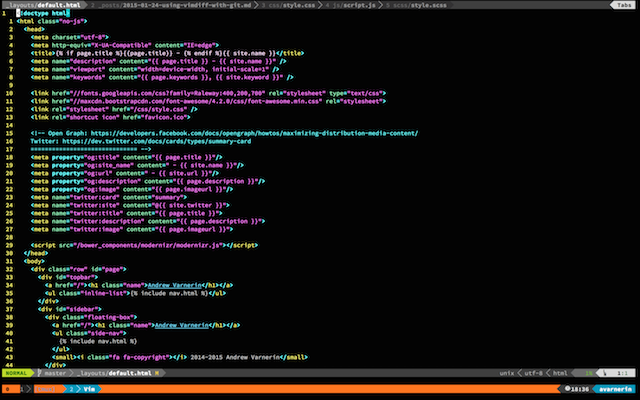Click the ul class="inline-list" line
Screen dimensions: 640x400
(135, 293)
